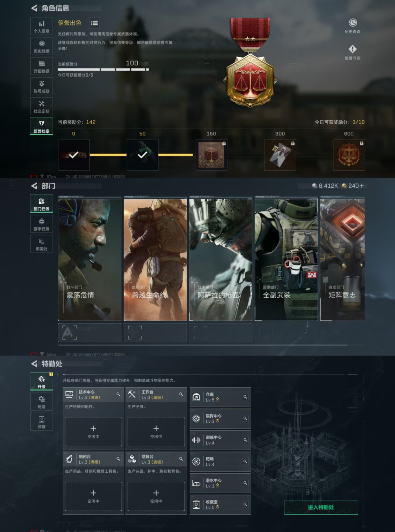Click the 当前信誉分 progress bar
The image size is (395, 532).
tap(103, 70)
